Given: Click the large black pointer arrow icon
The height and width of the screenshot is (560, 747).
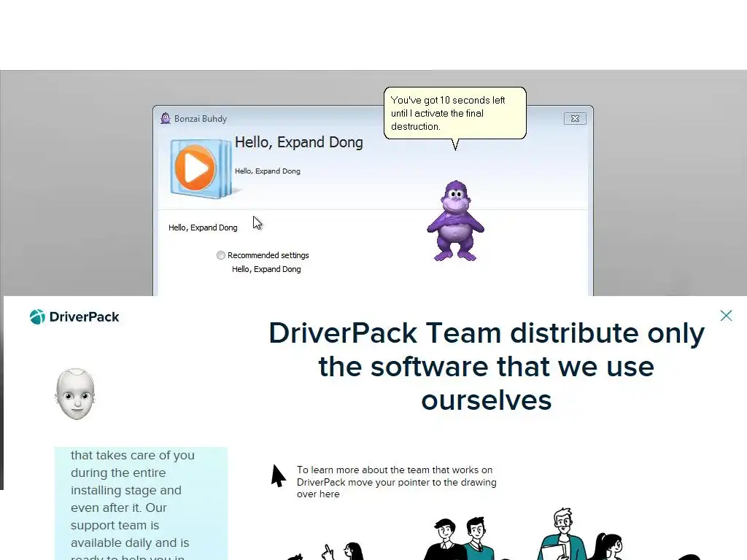Looking at the screenshot, I should click(x=278, y=475).
